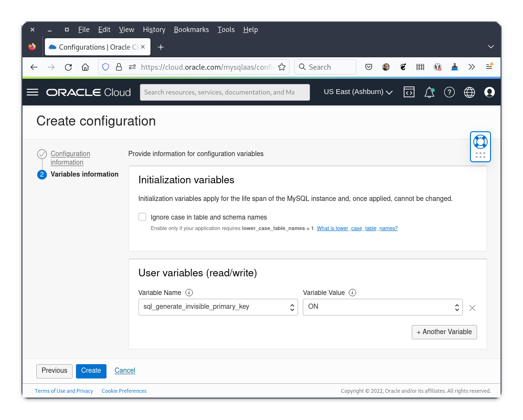Click the OCI resources search field
This screenshot has width=523, height=420.
click(224, 92)
